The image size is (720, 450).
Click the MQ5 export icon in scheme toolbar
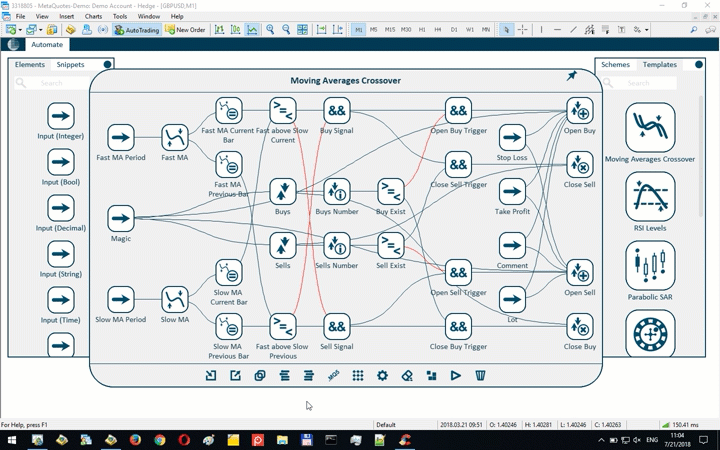click(333, 376)
